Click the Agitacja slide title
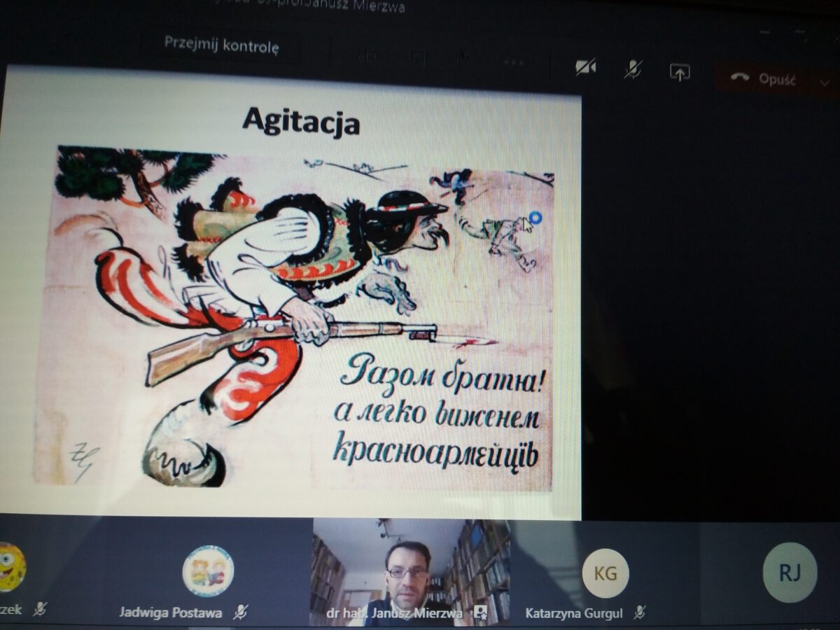 [x=301, y=121]
